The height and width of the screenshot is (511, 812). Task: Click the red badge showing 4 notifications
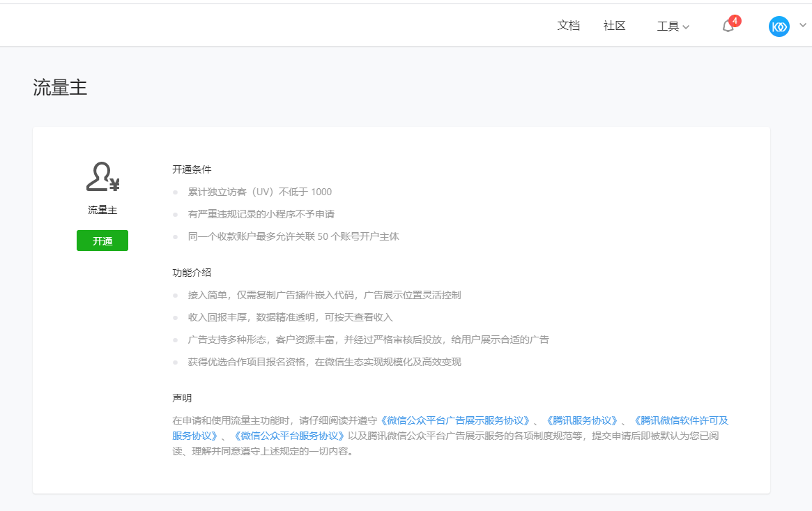tap(735, 21)
